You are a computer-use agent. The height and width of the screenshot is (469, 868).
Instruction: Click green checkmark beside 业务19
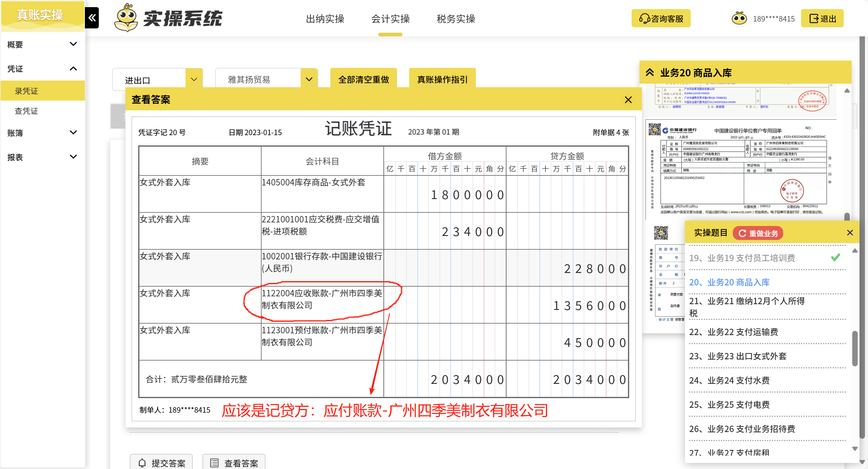point(836,258)
